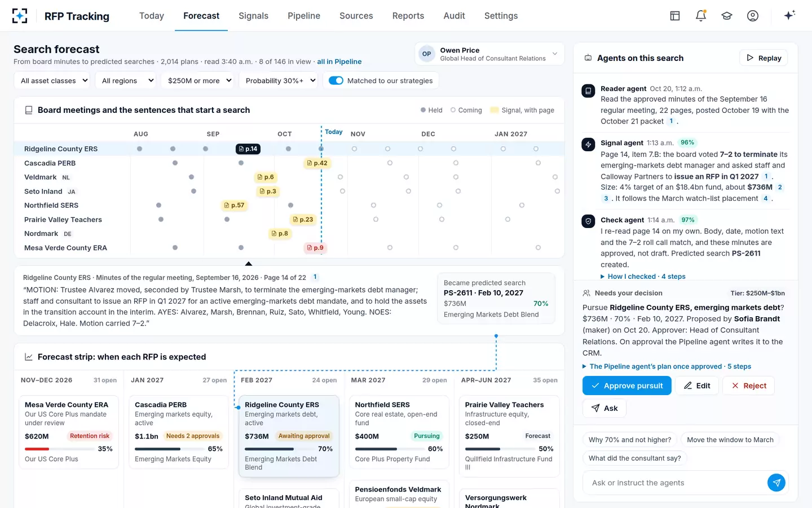Open Mesa Verde p.9 signal marker

pyautogui.click(x=315, y=248)
